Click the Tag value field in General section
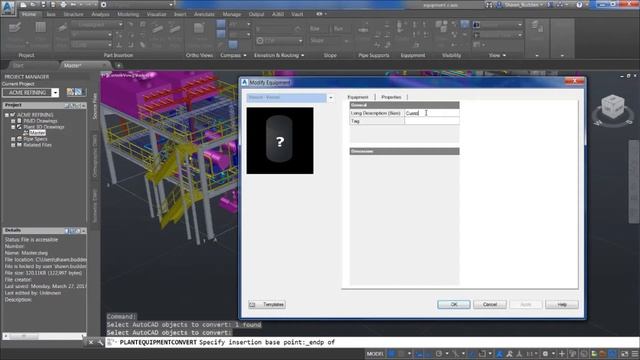 pos(431,121)
